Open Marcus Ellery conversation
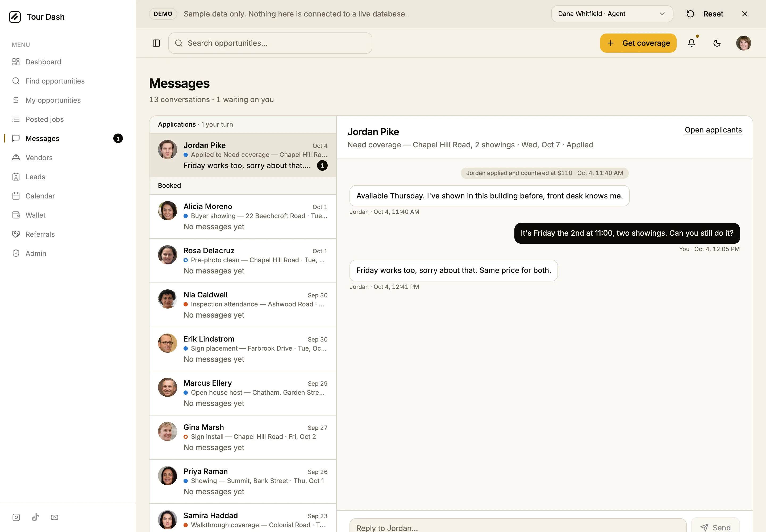 tap(243, 393)
